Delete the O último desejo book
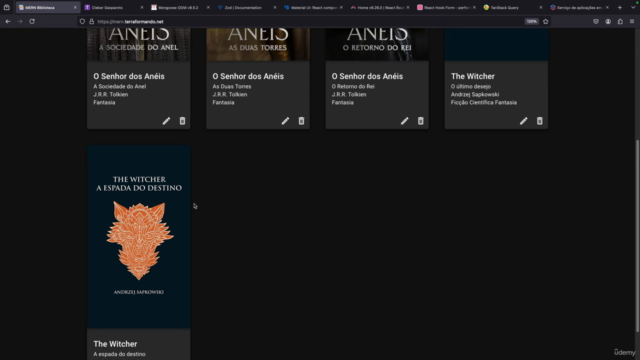 tap(540, 121)
